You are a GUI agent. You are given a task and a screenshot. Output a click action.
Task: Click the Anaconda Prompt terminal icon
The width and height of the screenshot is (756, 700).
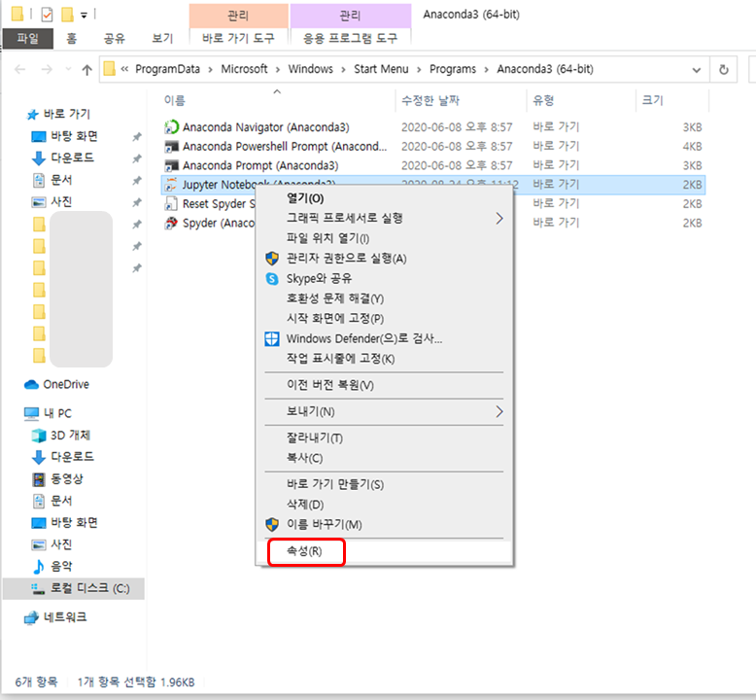click(x=171, y=165)
